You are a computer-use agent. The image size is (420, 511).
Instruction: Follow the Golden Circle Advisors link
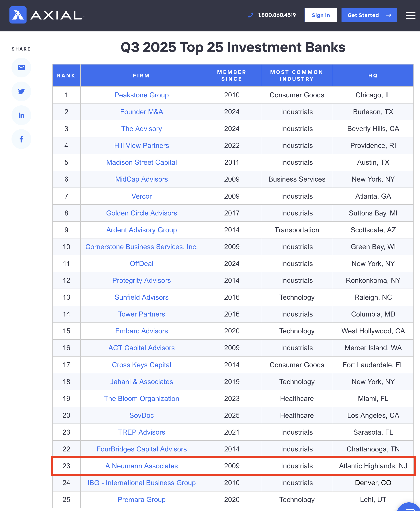click(x=142, y=213)
